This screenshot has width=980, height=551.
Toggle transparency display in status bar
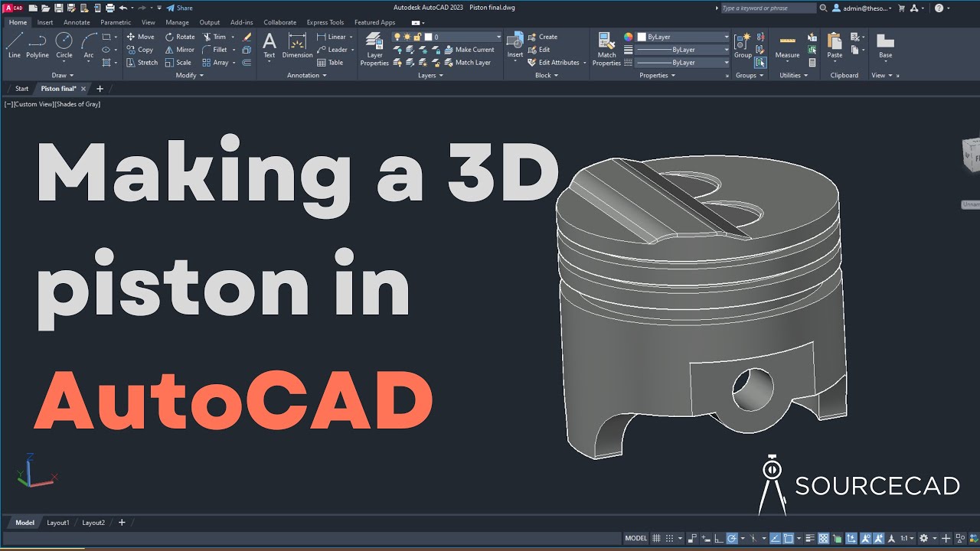click(x=824, y=539)
